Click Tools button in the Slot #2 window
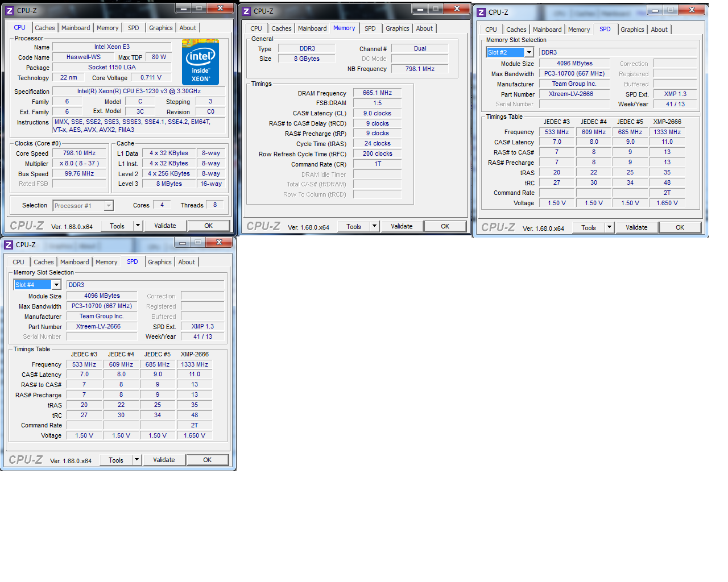 click(589, 227)
